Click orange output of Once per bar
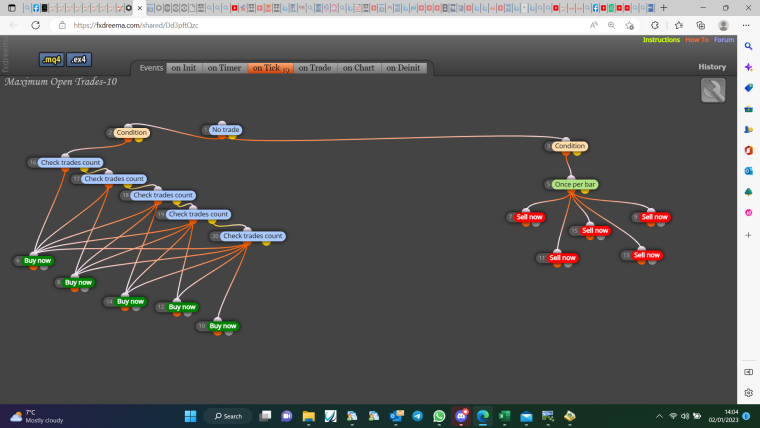 tap(572, 191)
